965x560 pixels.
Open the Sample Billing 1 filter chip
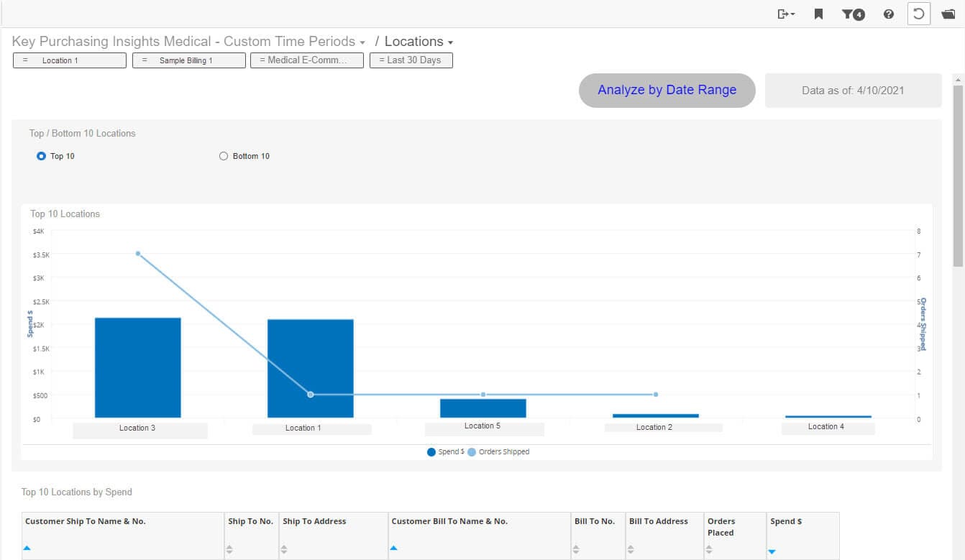pos(188,60)
